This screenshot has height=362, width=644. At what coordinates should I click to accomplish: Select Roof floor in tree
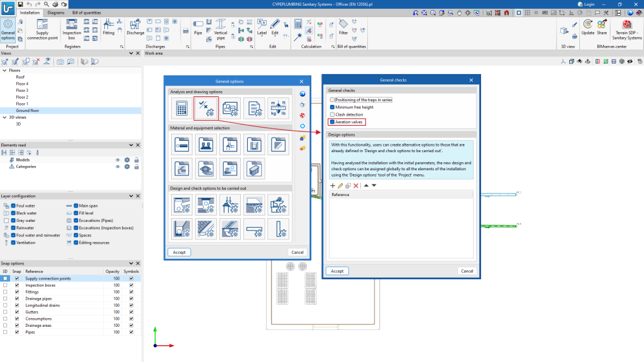(x=20, y=77)
